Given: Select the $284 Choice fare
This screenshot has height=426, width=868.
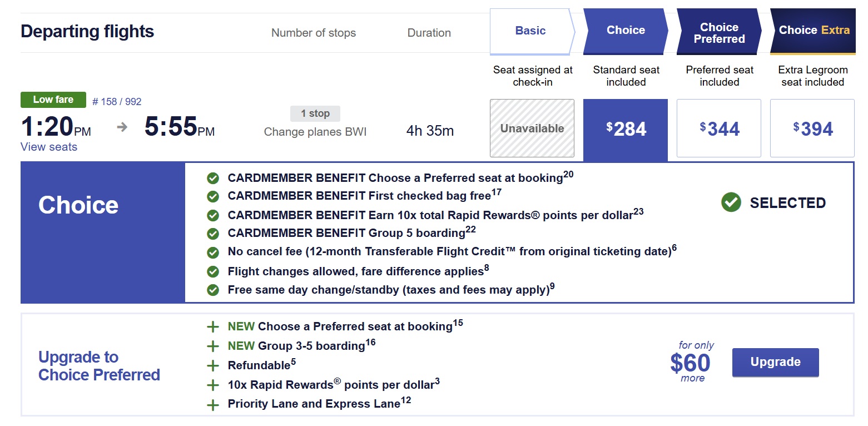Looking at the screenshot, I should coord(626,130).
